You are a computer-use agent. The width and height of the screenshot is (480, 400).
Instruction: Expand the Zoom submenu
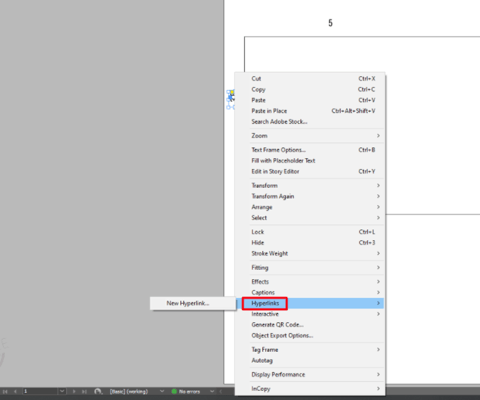[x=310, y=136]
